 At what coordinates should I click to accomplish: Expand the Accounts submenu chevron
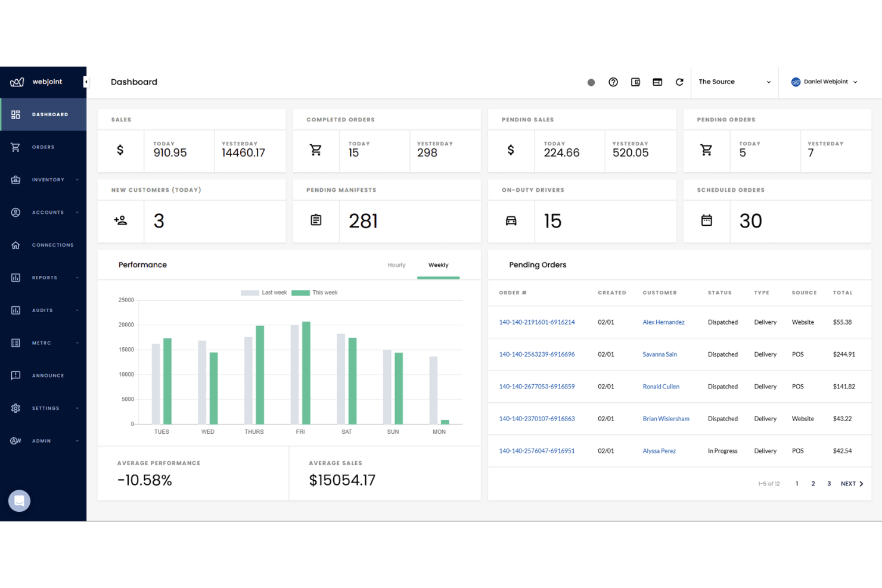tap(77, 213)
